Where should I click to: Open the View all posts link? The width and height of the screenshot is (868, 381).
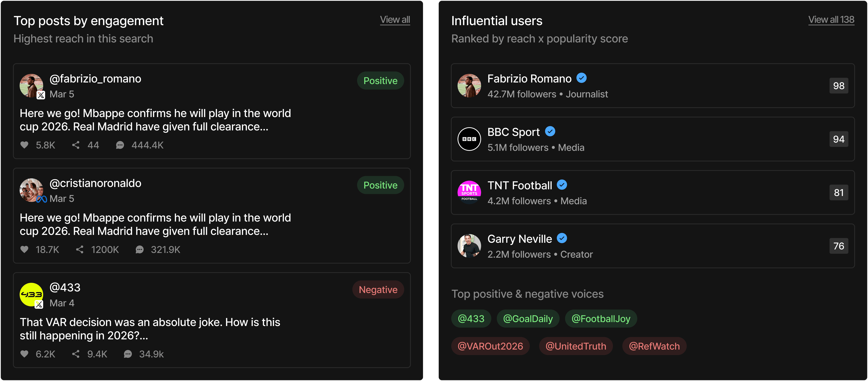tap(395, 20)
